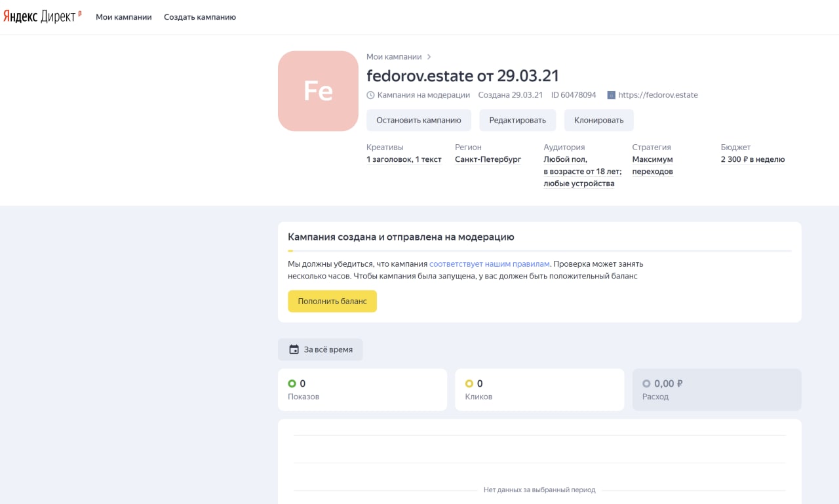Click the yellow "Пополнить баланс" button
This screenshot has height=504, width=839.
pyautogui.click(x=332, y=301)
